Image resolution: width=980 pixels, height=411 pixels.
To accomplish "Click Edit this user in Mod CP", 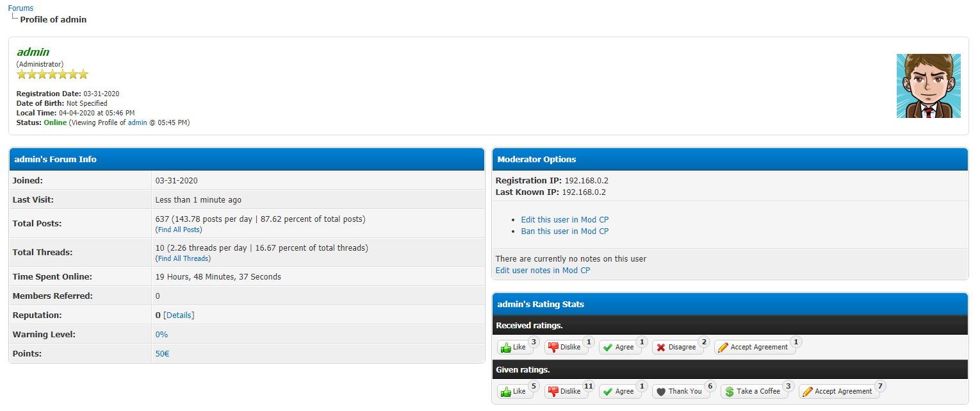I will (x=565, y=219).
